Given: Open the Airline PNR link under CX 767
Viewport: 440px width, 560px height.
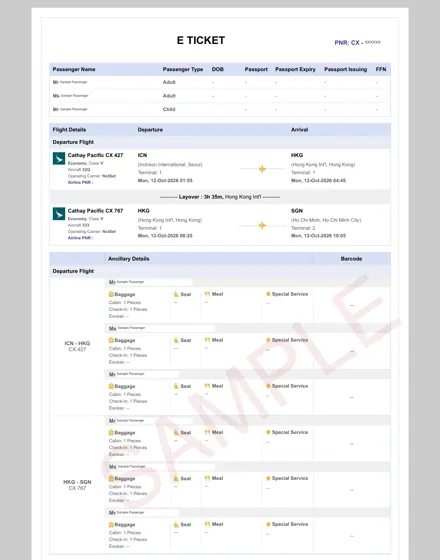Looking at the screenshot, I should pos(80,238).
